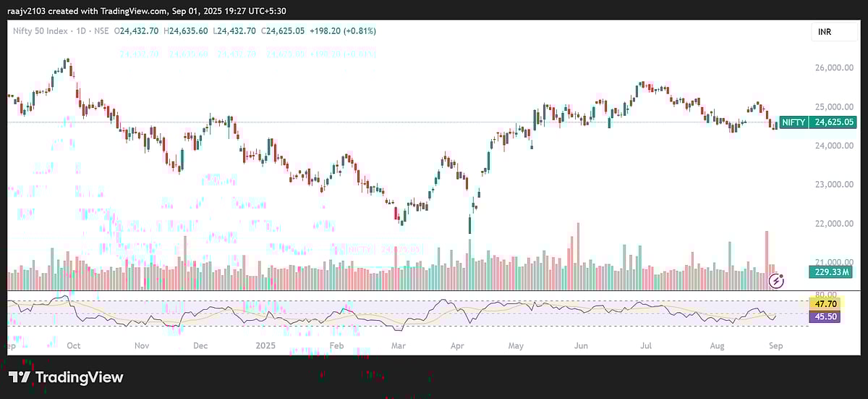Click the Nov label on time axis

click(142, 346)
